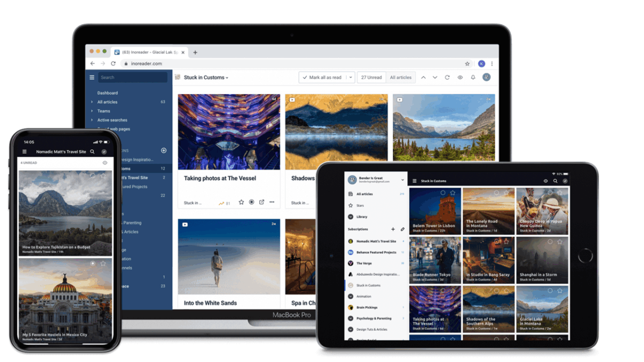Screen dimensions: 644x362
Task: Star the 'Taking photos at The Vessel' article
Action: [241, 202]
